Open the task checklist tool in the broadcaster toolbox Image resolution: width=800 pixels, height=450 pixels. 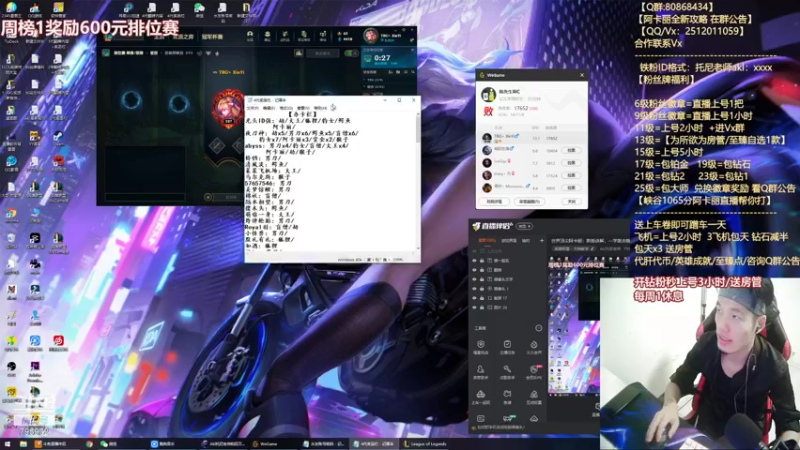[507, 344]
